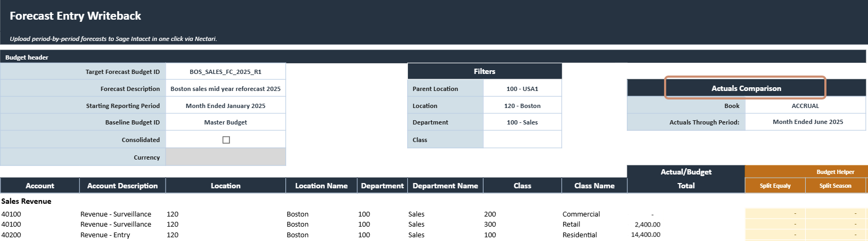The image size is (868, 241).
Task: Select the 2,400.00 total cell
Action: [x=647, y=225]
